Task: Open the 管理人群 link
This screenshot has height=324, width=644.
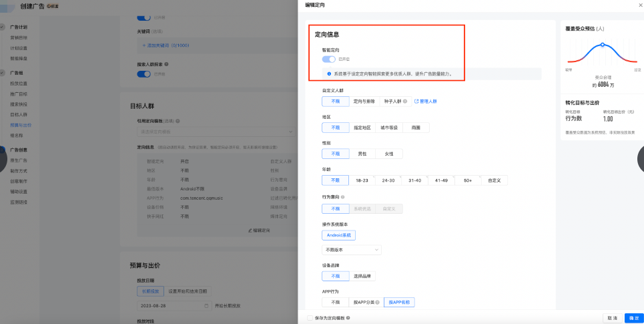Action: coord(426,101)
